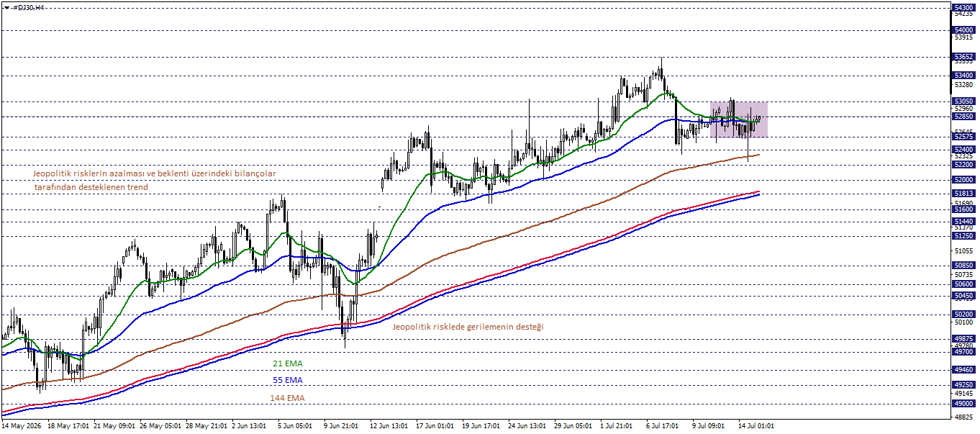Click the 'Jeopolitik risklerin azalması' annotation text

(90, 173)
